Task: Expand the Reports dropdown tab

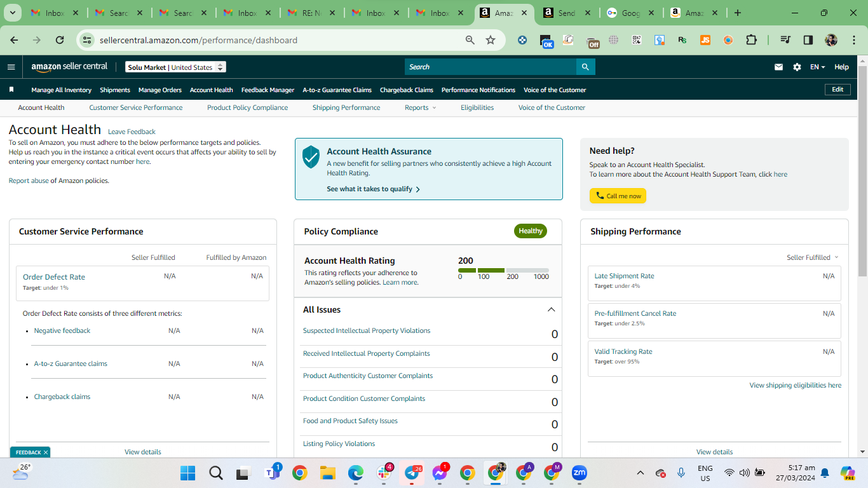Action: click(421, 107)
